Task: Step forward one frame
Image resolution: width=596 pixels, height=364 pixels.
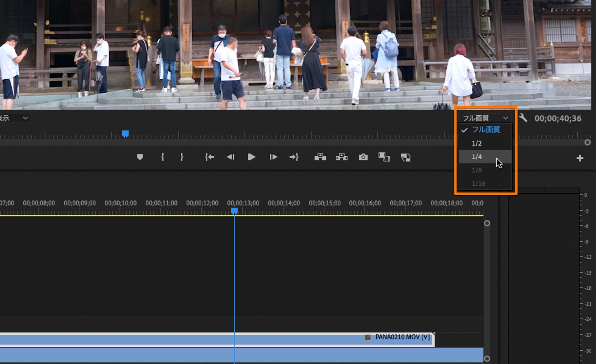Action: click(x=273, y=157)
